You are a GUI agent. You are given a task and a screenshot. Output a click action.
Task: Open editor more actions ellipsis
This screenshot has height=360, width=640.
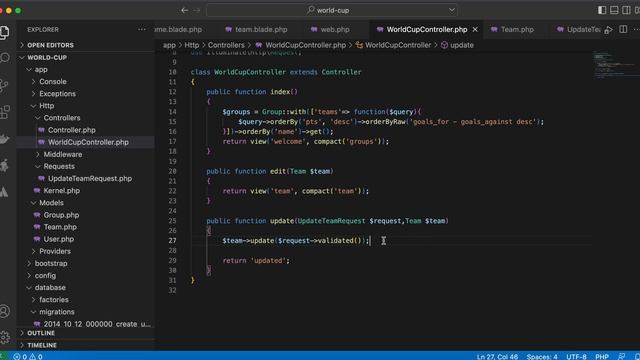click(636, 29)
